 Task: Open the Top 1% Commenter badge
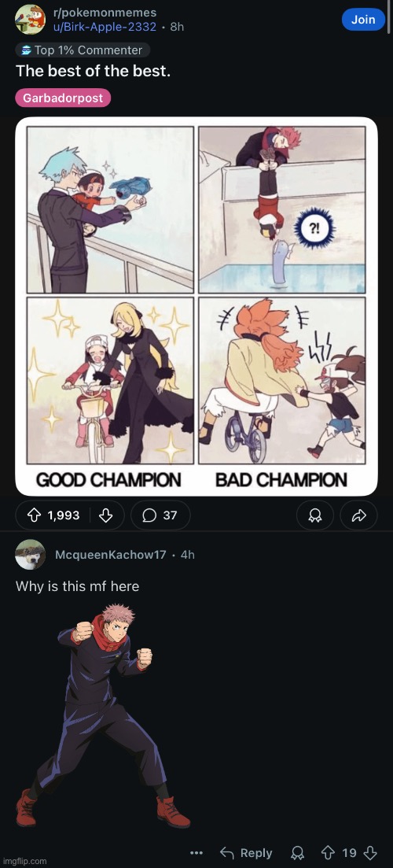(x=83, y=50)
